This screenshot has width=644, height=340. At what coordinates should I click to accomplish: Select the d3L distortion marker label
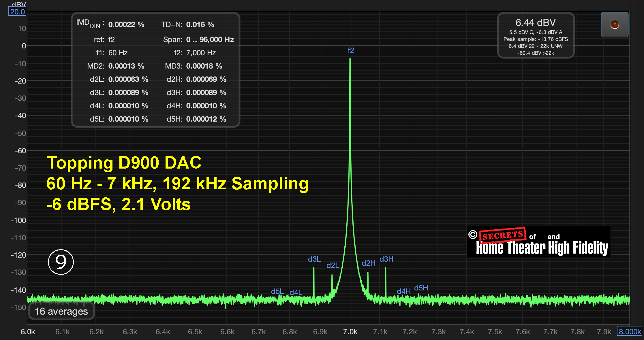coord(314,259)
